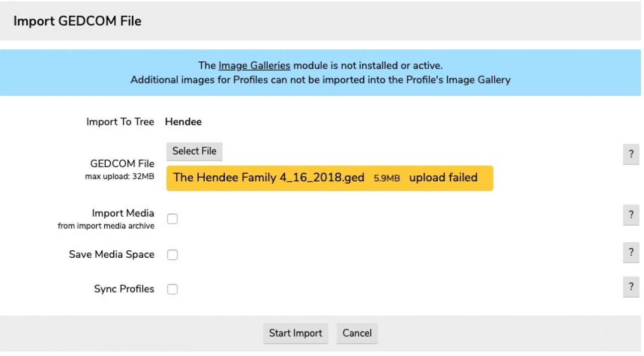Image resolution: width=644 pixels, height=356 pixels.
Task: Cancel the GEDCOM import
Action: [x=357, y=333]
